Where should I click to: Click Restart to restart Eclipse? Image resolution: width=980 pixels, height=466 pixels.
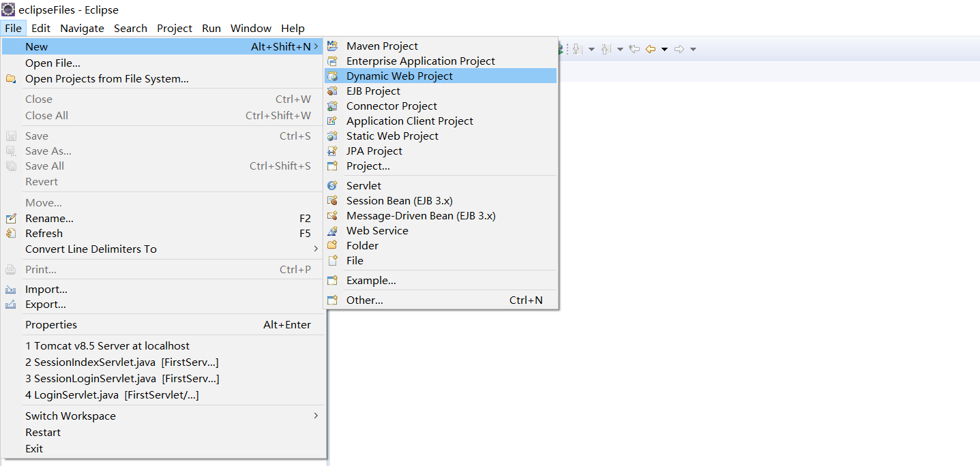point(43,432)
